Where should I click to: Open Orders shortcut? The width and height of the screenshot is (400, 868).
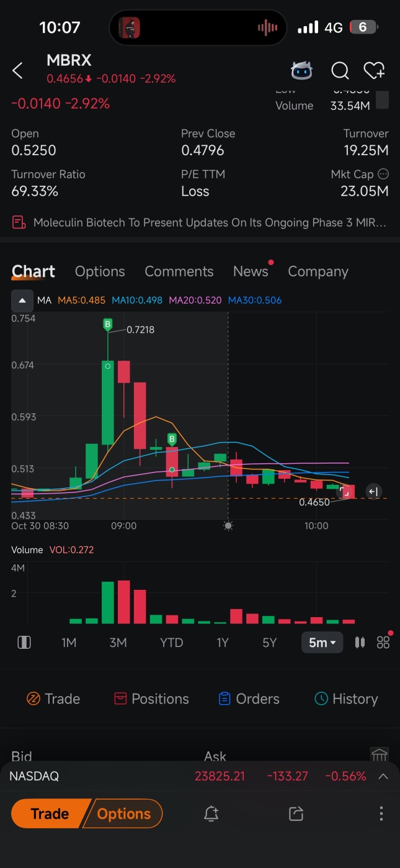pos(249,698)
